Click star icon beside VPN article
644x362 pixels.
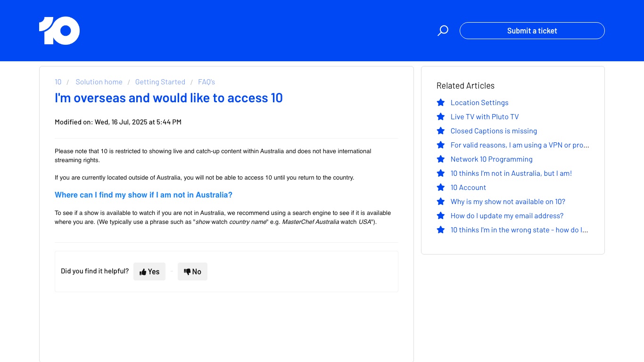pyautogui.click(x=441, y=145)
